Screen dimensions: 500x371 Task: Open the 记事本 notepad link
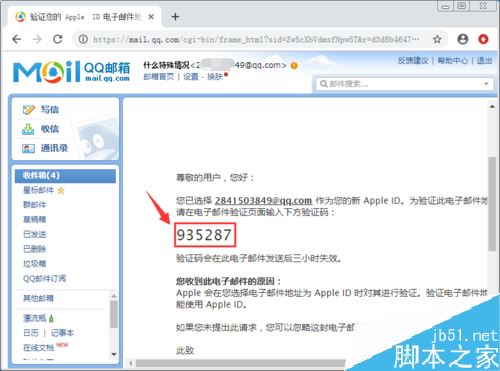(62, 333)
